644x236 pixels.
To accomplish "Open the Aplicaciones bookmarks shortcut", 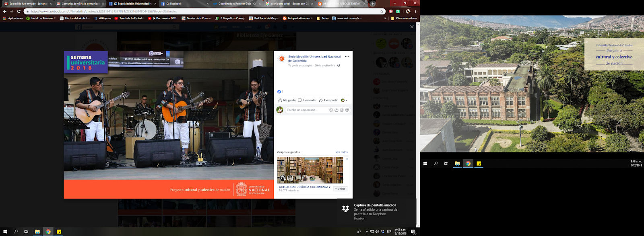I will 13,18.
